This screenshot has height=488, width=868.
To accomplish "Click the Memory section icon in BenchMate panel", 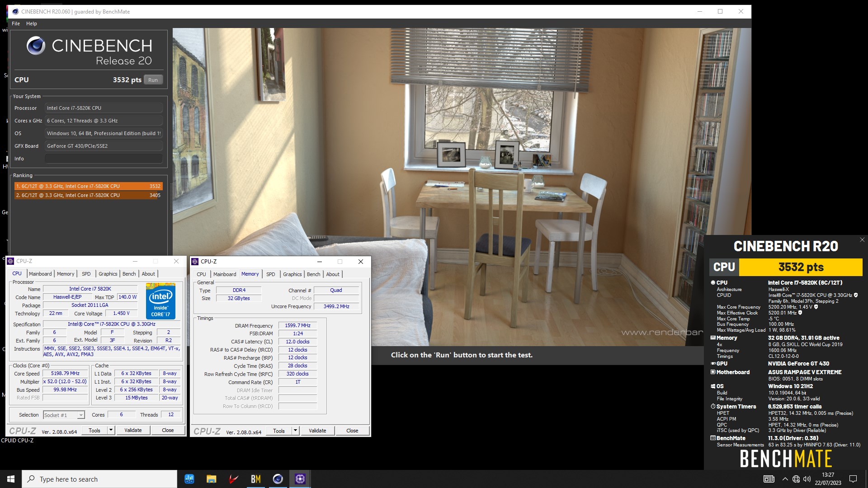I will 713,338.
